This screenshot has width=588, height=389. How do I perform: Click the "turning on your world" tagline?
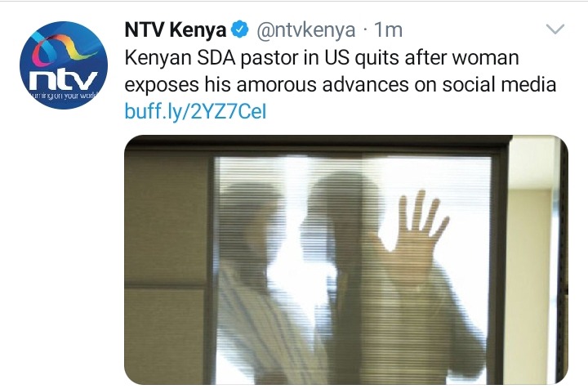[63, 96]
